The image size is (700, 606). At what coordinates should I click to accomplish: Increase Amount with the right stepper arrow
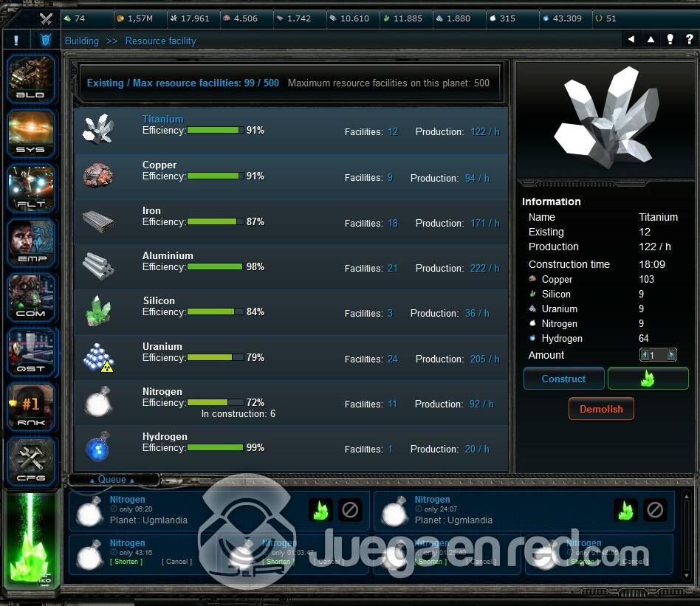coord(671,355)
